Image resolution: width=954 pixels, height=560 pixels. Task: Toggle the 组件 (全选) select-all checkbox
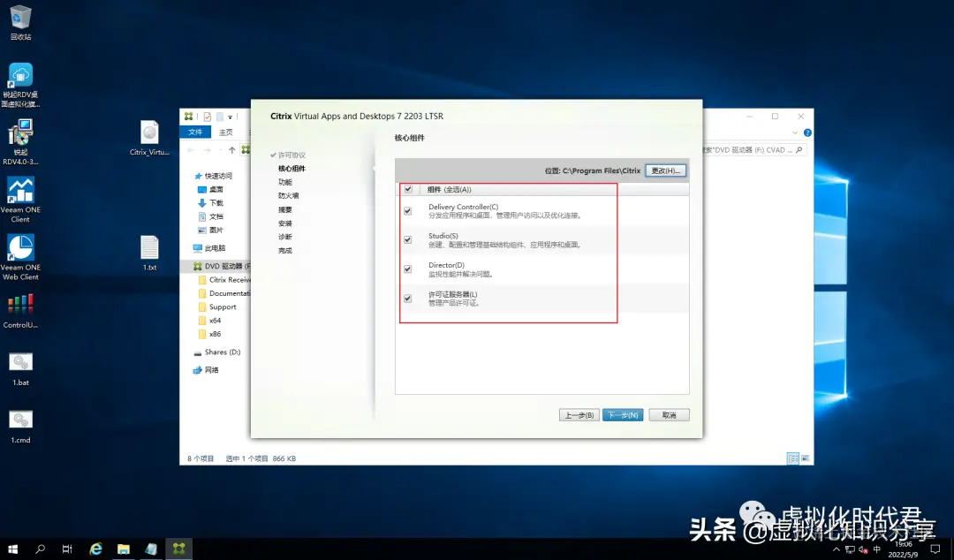point(407,188)
